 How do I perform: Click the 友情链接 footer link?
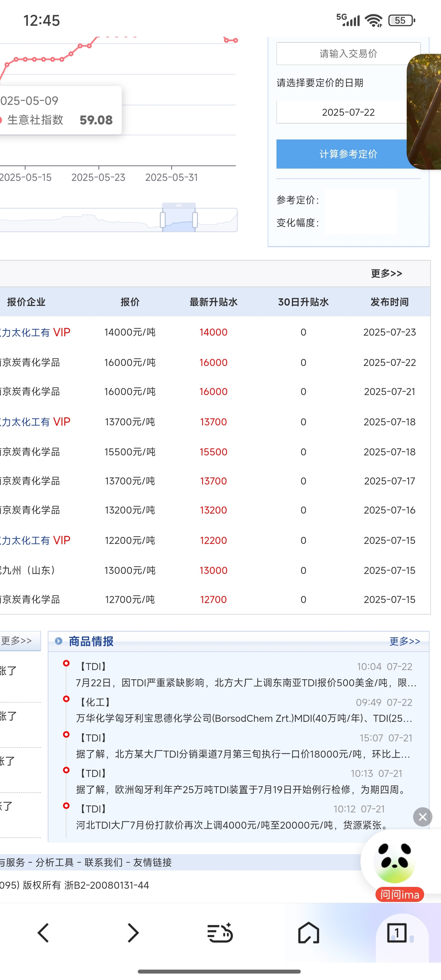pyautogui.click(x=153, y=862)
